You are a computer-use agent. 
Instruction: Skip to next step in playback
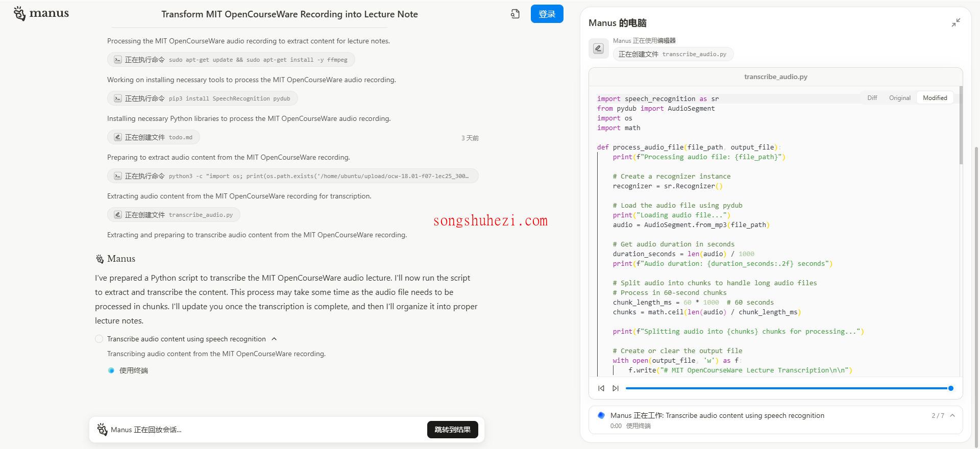(x=616, y=388)
